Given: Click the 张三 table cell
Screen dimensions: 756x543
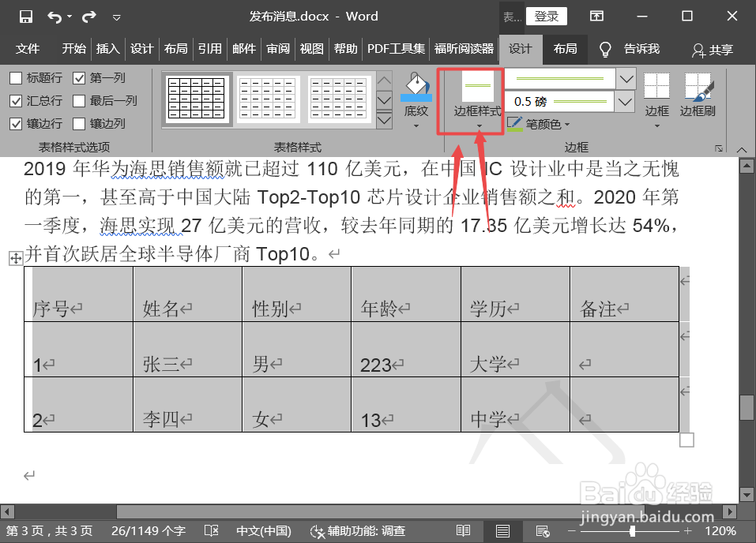Looking at the screenshot, I should [187, 350].
